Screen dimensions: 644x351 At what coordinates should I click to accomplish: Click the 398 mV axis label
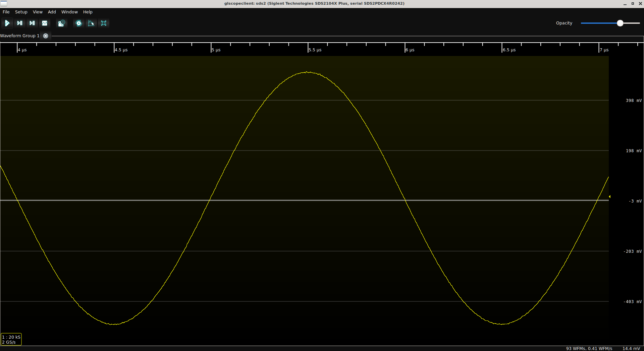point(634,101)
